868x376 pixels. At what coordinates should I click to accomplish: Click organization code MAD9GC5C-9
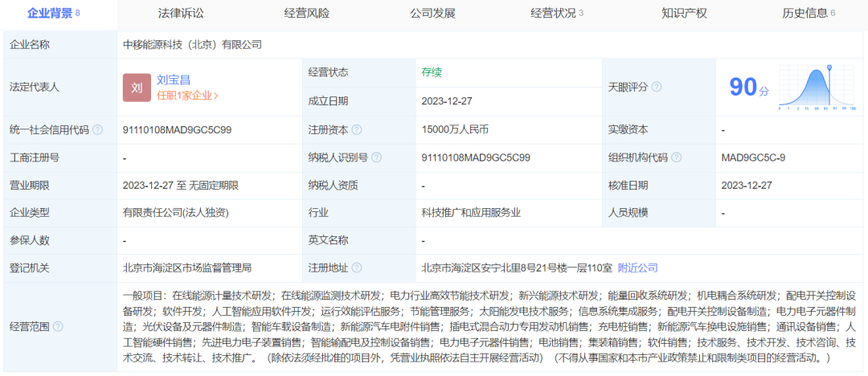(x=753, y=157)
